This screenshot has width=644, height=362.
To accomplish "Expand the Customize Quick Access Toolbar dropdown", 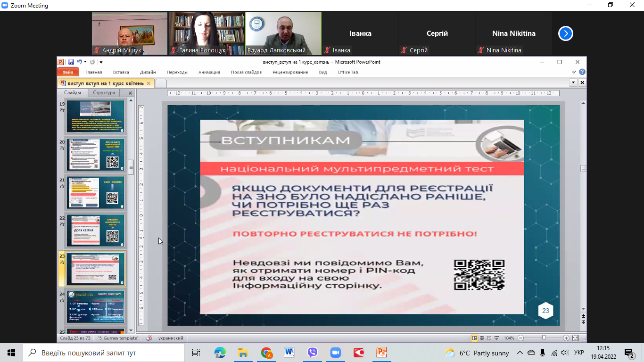I will pyautogui.click(x=101, y=62).
